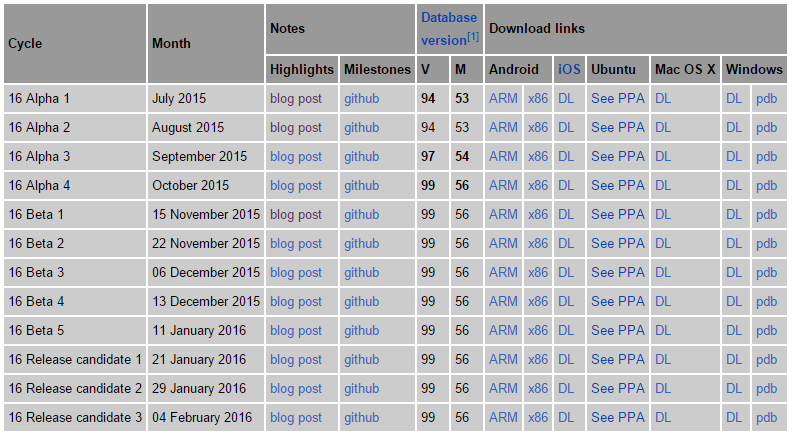Open See PPA for 16 Release candidate 3

pos(617,418)
